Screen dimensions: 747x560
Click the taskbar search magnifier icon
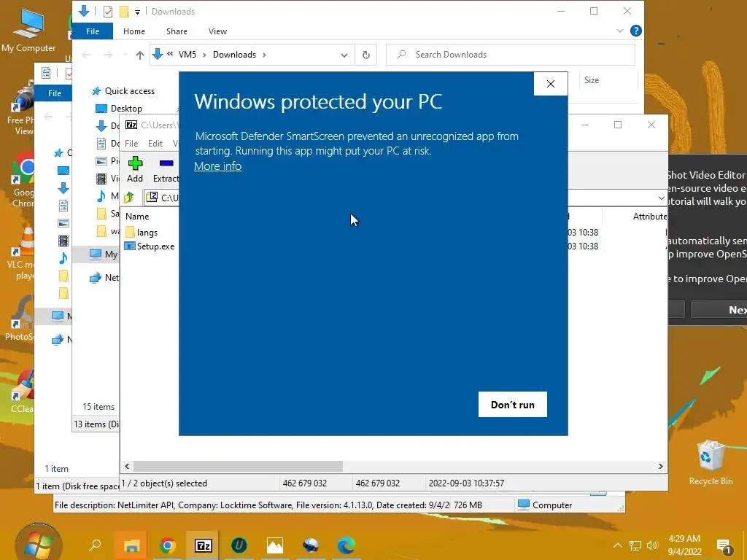click(96, 545)
